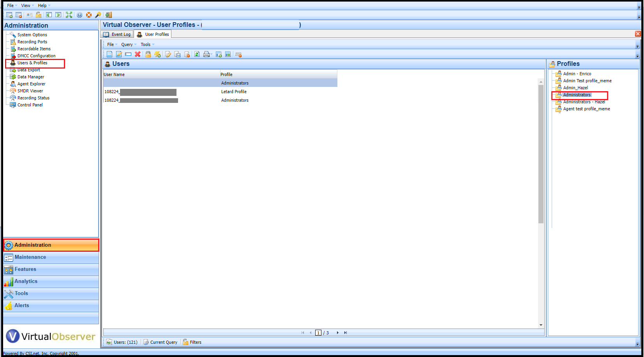Click the printer icon
Screen dimensions: 644x357
click(206, 54)
